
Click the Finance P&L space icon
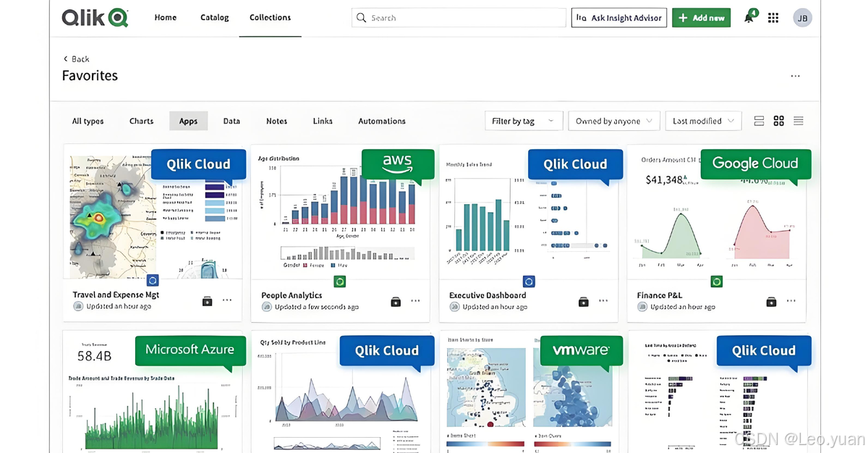[x=771, y=301]
